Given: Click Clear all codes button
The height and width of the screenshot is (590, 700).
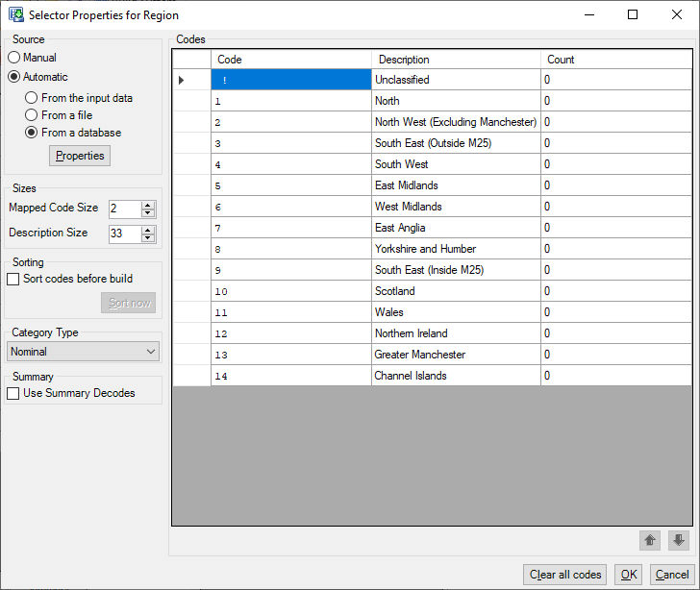Looking at the screenshot, I should [564, 575].
